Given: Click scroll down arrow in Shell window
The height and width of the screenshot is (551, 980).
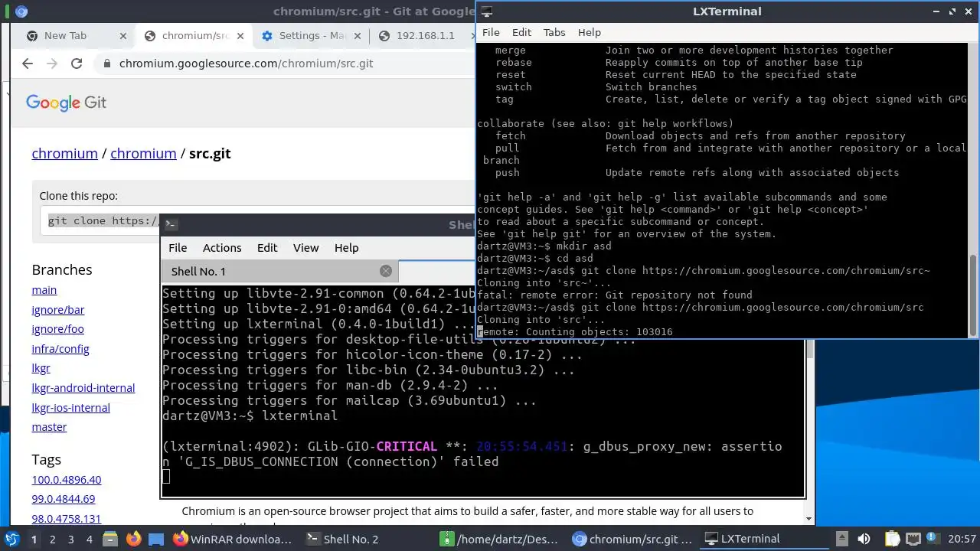Looking at the screenshot, I should pyautogui.click(x=809, y=519).
